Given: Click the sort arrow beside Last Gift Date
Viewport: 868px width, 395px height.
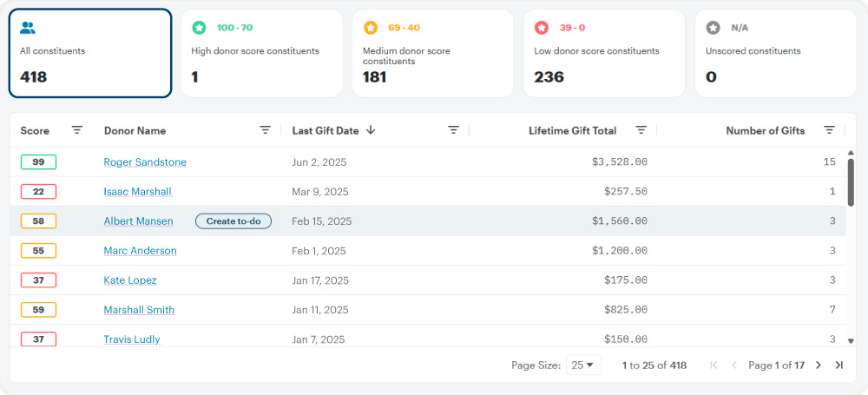Looking at the screenshot, I should click(371, 130).
